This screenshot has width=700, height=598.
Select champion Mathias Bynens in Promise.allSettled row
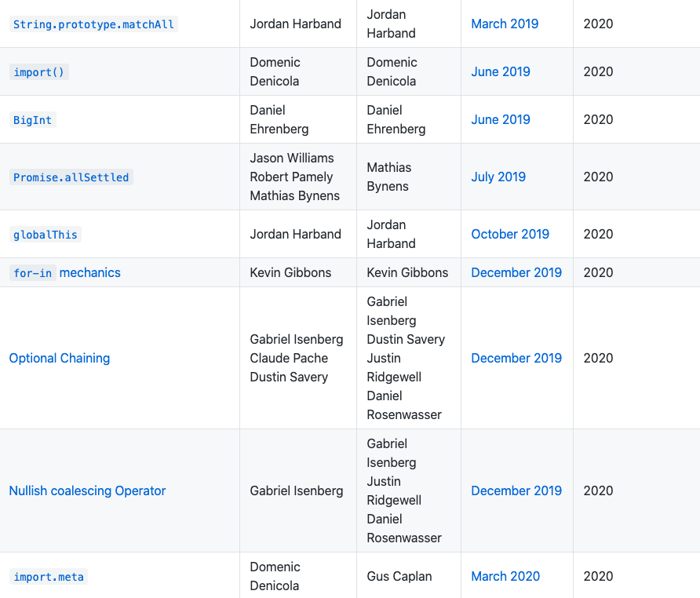[389, 177]
